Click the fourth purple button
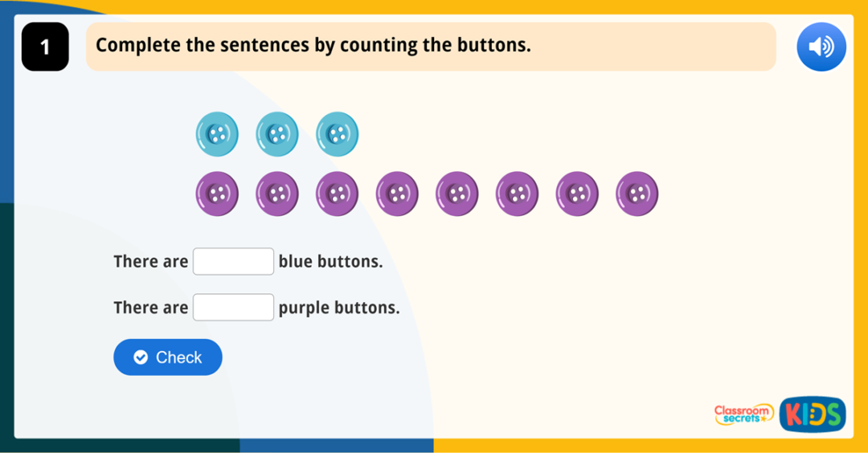Screen dimensions: 868x453 (397, 194)
